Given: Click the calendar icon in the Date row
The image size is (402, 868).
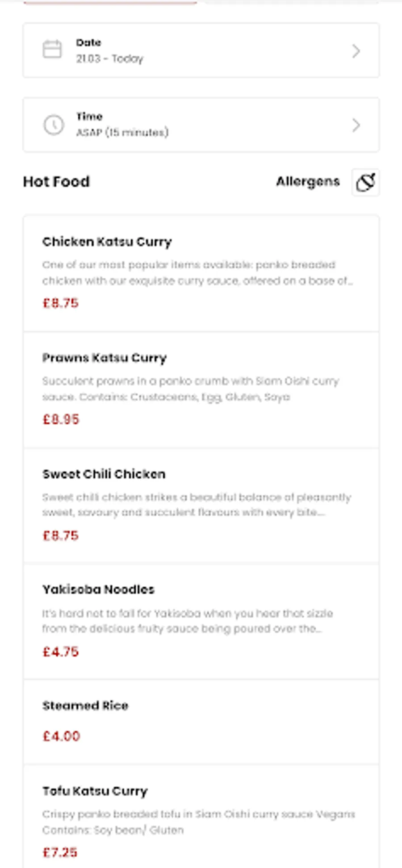Looking at the screenshot, I should 52,50.
